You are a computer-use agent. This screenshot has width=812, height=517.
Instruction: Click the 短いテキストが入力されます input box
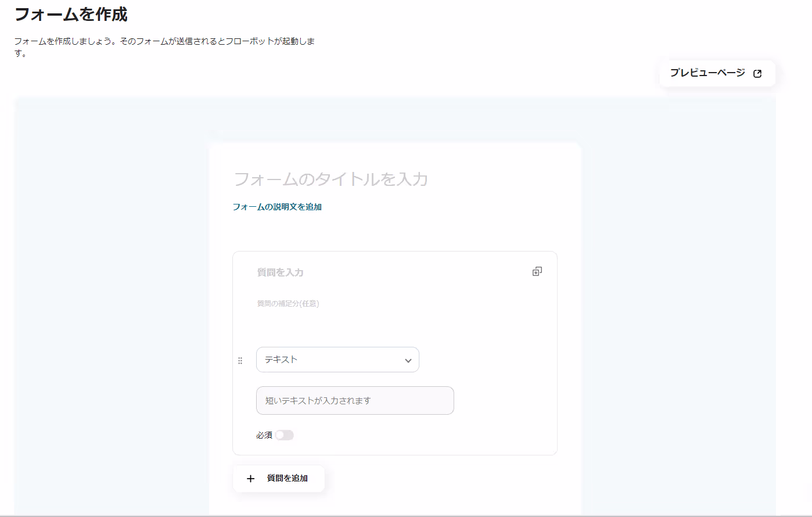coord(355,401)
